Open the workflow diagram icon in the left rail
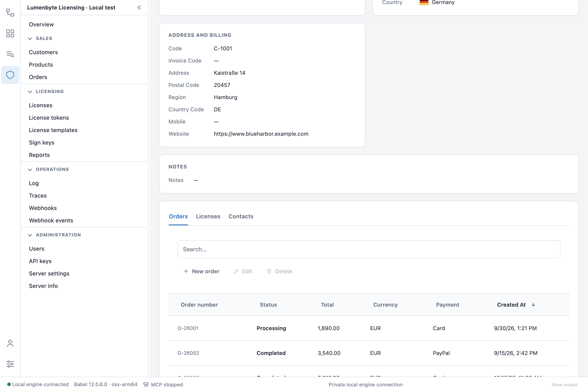 [x=10, y=12]
